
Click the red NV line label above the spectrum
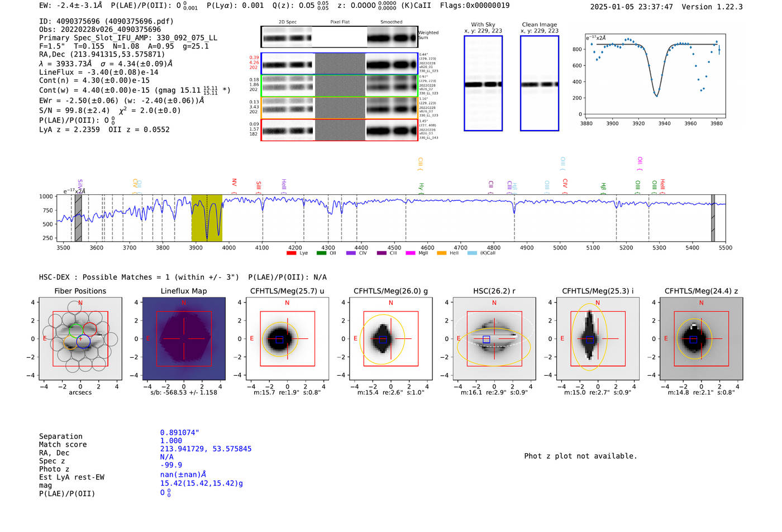235,183
